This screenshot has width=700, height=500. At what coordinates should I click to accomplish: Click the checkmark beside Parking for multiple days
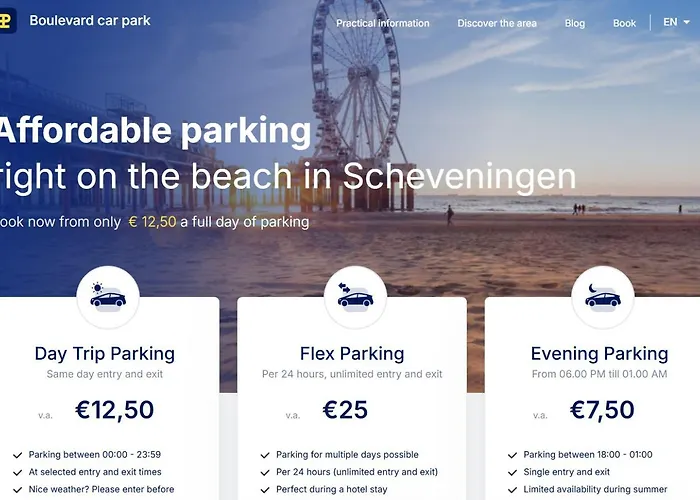pyautogui.click(x=265, y=455)
